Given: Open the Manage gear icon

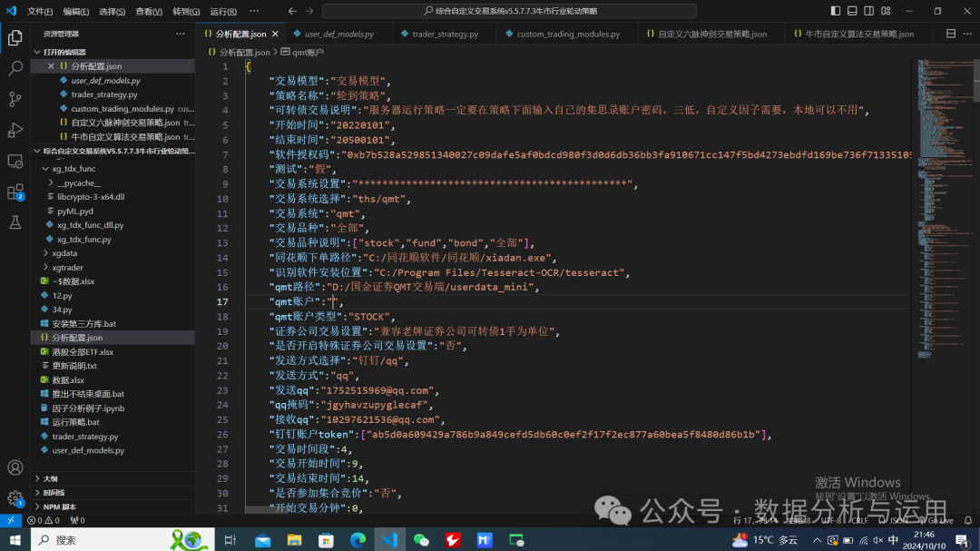Looking at the screenshot, I should click(x=15, y=498).
